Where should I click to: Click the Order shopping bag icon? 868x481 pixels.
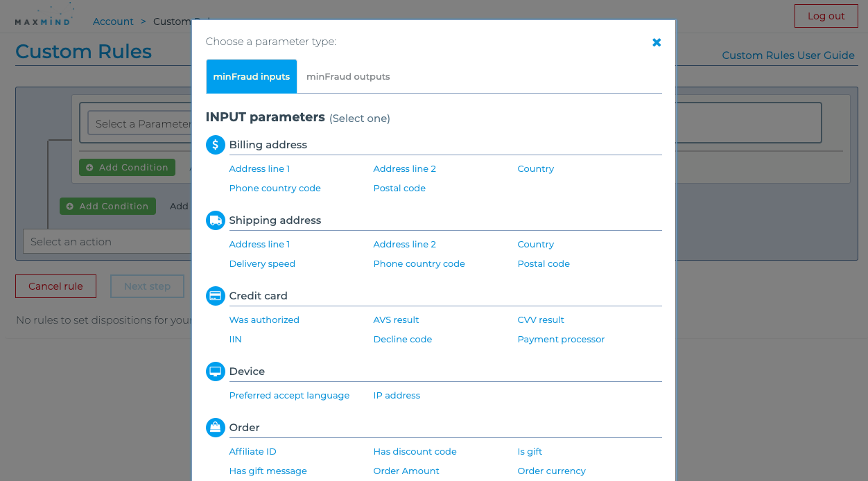tap(216, 428)
